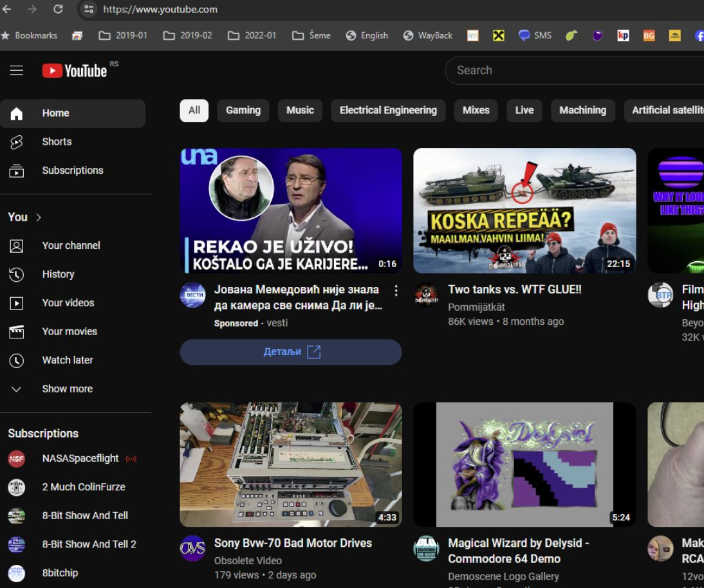Image resolution: width=704 pixels, height=588 pixels.
Task: Click the address bar URL
Action: coord(160,9)
